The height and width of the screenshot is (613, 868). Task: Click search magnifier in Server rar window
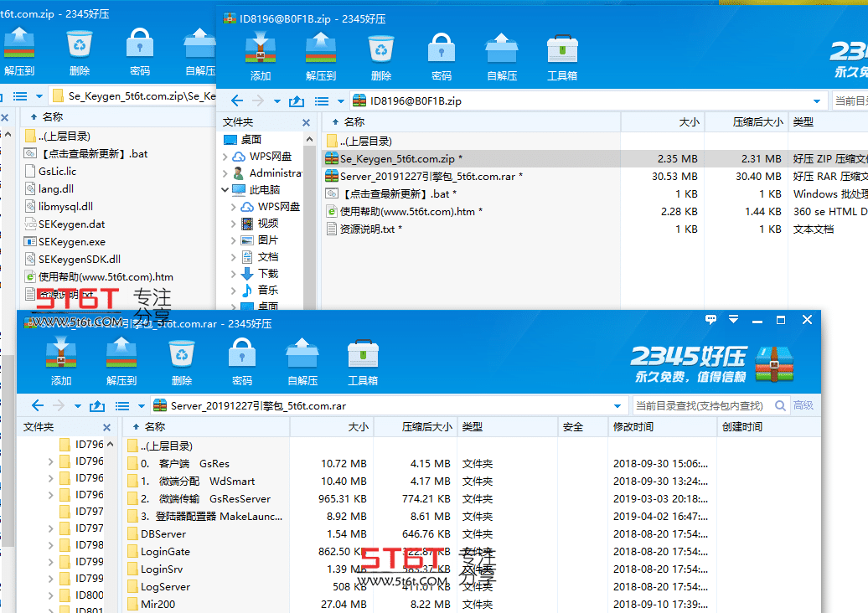point(780,405)
